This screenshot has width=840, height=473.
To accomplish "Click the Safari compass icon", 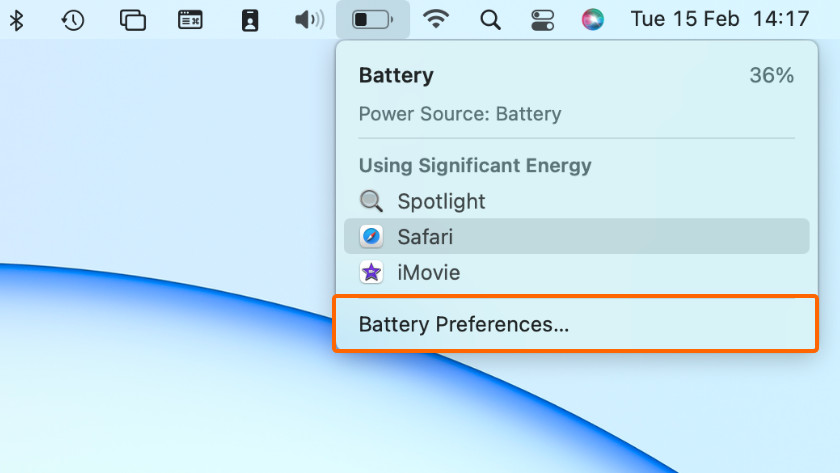I will (371, 237).
